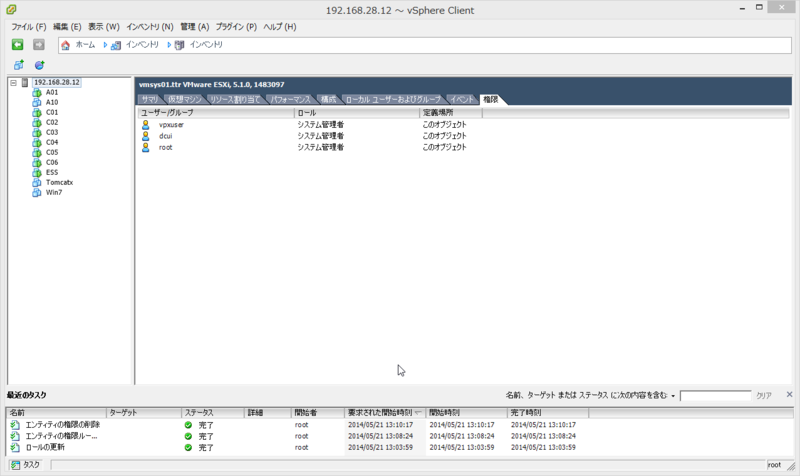Switch to the 仮想マシン tab
800x476 pixels.
(x=185, y=99)
